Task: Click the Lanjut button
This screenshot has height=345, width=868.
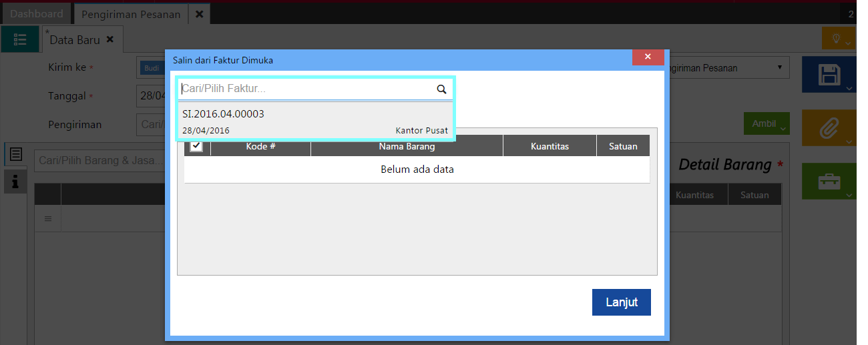Action: [621, 302]
